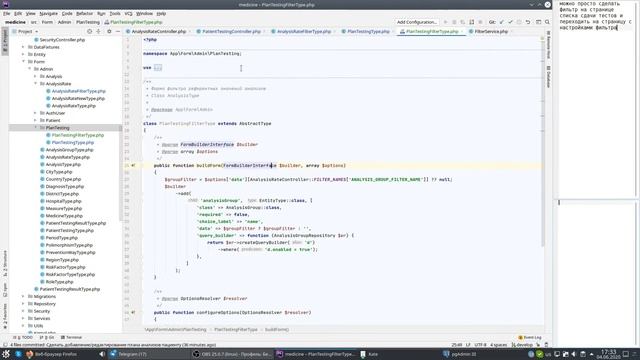Viewport: 640px width, 360px height.
Task: Open the Event Log
Action: (530, 338)
